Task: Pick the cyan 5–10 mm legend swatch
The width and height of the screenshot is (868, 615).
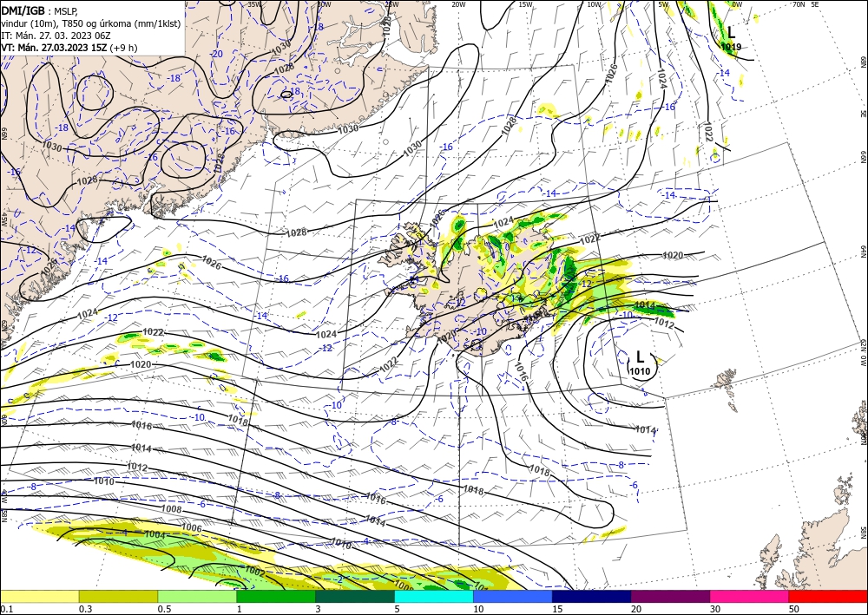Action: tap(433, 596)
